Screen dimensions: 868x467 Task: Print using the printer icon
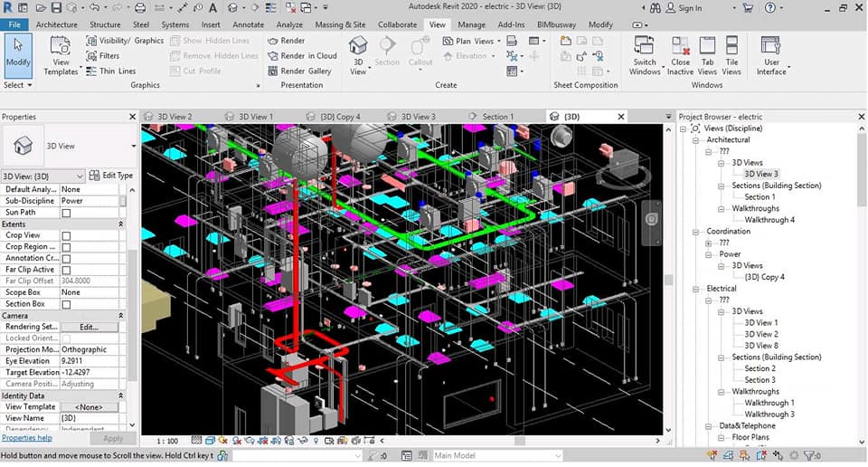(140, 8)
